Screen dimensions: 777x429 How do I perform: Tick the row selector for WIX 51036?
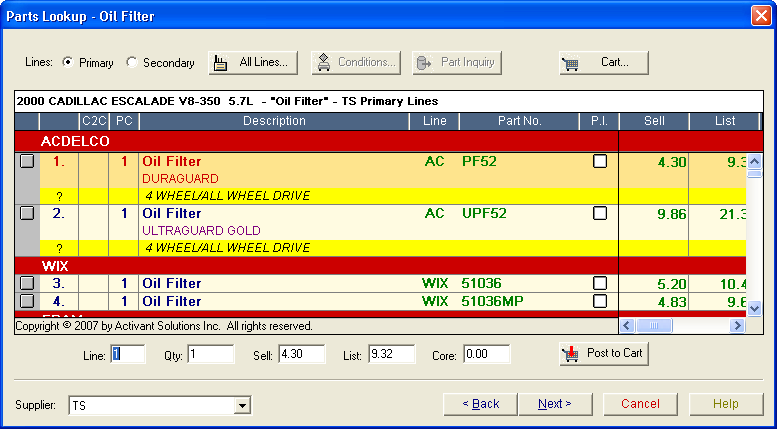click(x=27, y=284)
